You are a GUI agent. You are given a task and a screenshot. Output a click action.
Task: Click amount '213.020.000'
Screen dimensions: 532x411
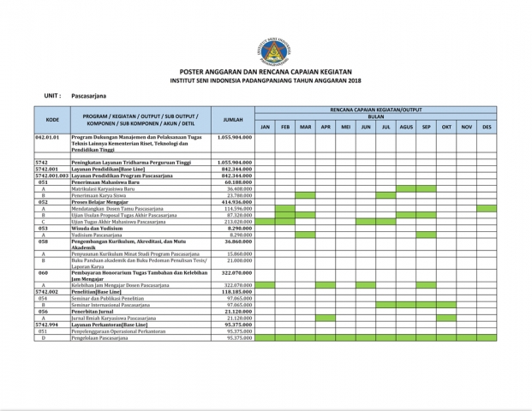[238, 222]
